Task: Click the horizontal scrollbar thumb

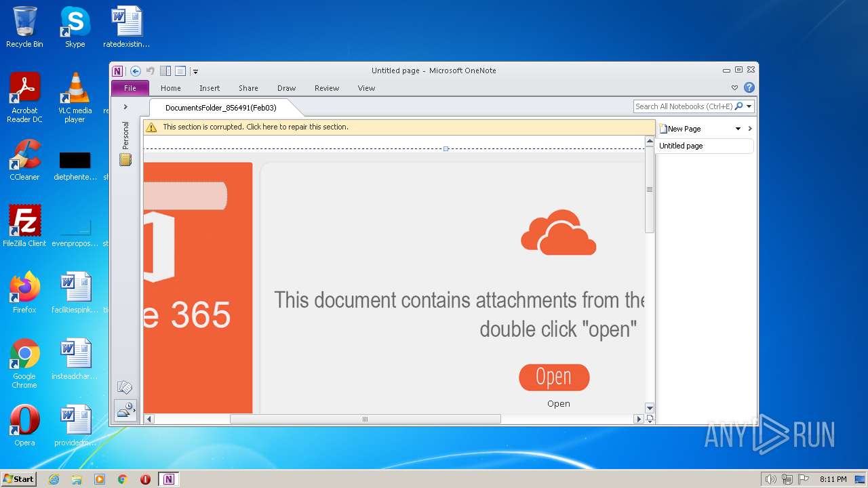Action: (365, 419)
